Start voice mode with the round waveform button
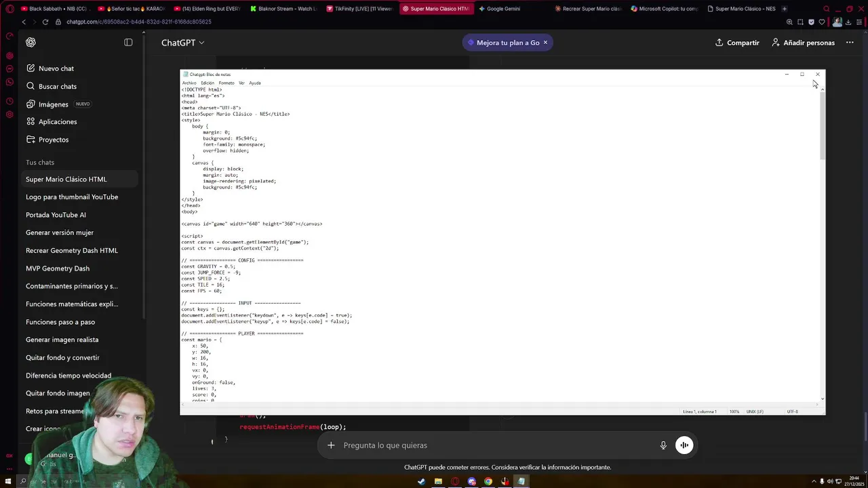 point(684,445)
